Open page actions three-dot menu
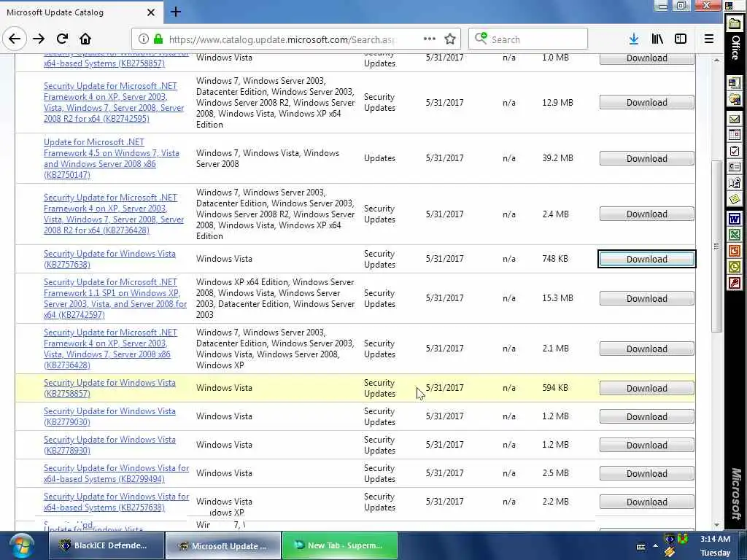This screenshot has width=747, height=560. point(429,39)
